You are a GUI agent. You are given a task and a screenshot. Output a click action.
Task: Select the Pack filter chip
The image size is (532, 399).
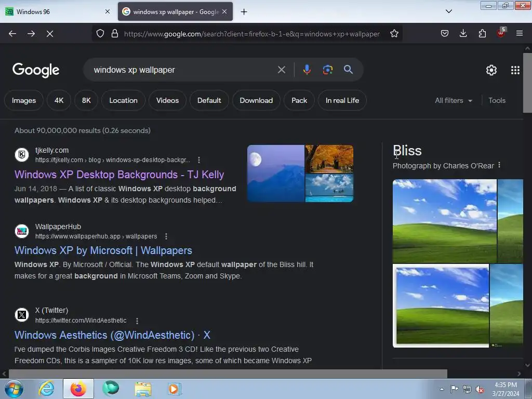[299, 100]
